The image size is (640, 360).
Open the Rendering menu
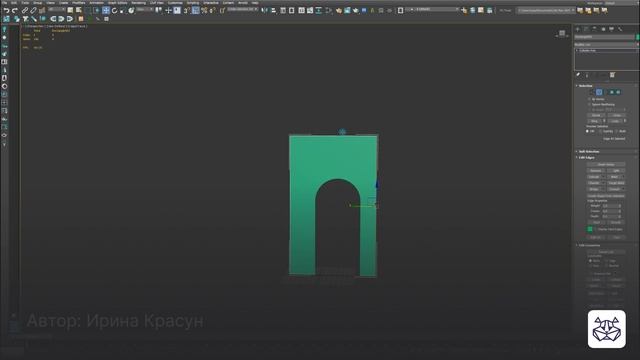click(138, 3)
